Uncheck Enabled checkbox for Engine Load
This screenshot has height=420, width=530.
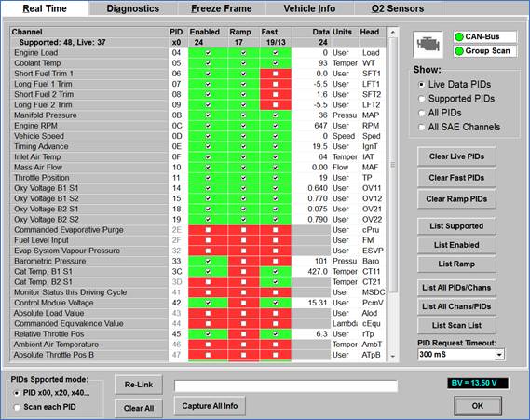click(x=208, y=53)
